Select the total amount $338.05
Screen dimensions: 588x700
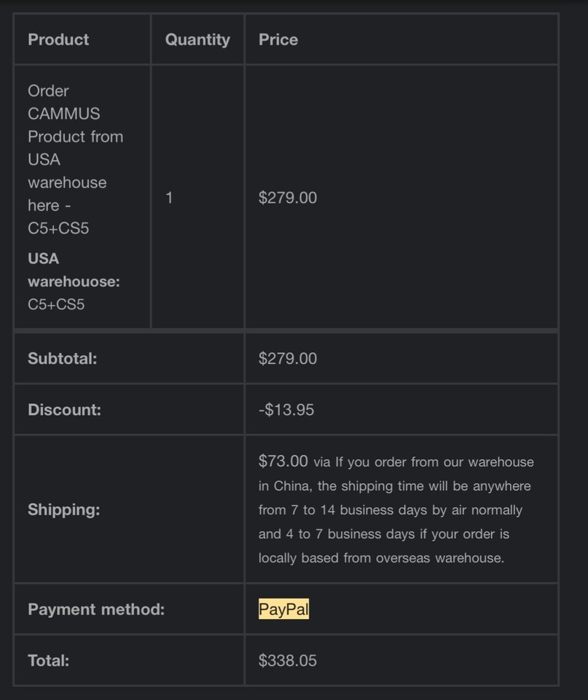click(288, 661)
